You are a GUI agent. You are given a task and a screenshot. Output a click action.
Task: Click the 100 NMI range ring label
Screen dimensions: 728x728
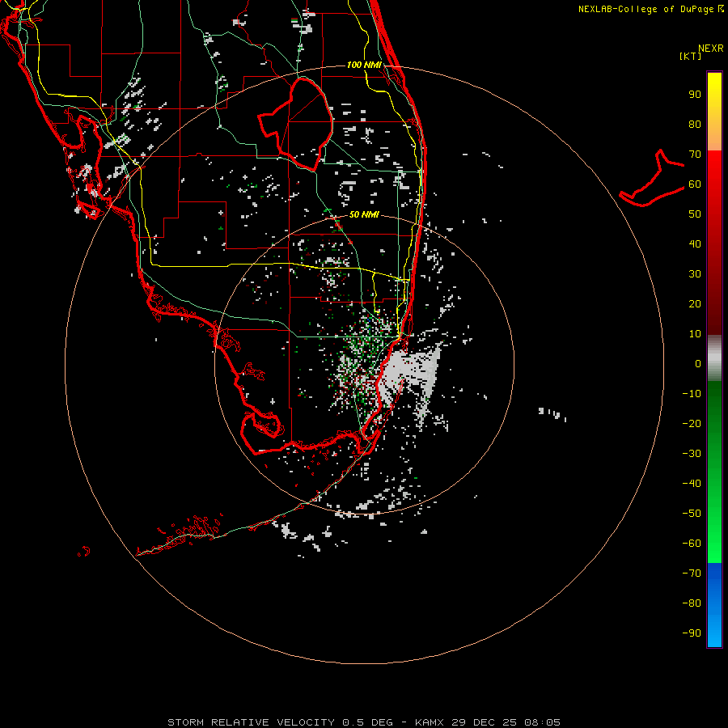(x=364, y=65)
